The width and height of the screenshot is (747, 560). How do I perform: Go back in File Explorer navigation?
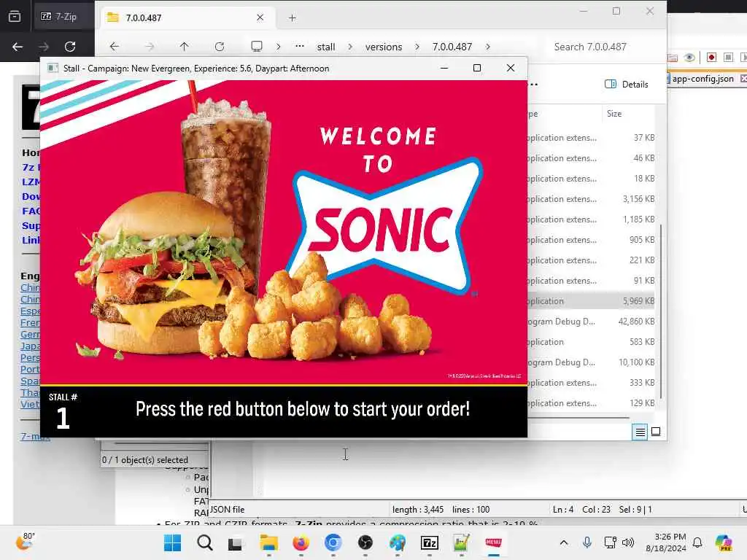pyautogui.click(x=114, y=47)
